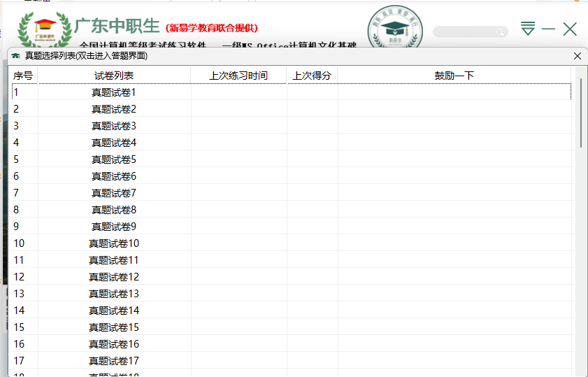588x377 pixels.
Task: Close the main application window
Action: pos(570,29)
